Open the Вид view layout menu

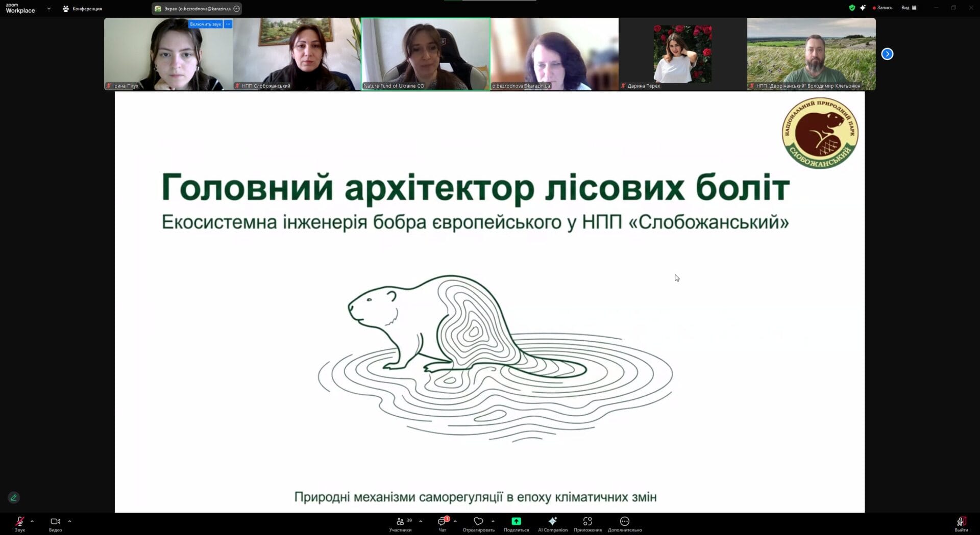[x=909, y=8]
